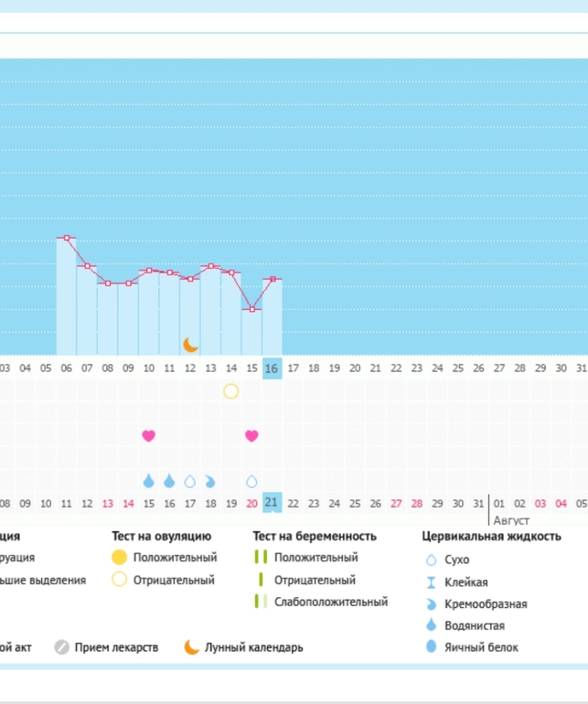Viewport: 588px width, 704px height.
Task: Click the Тест на беременность legend heading
Action: (x=314, y=537)
